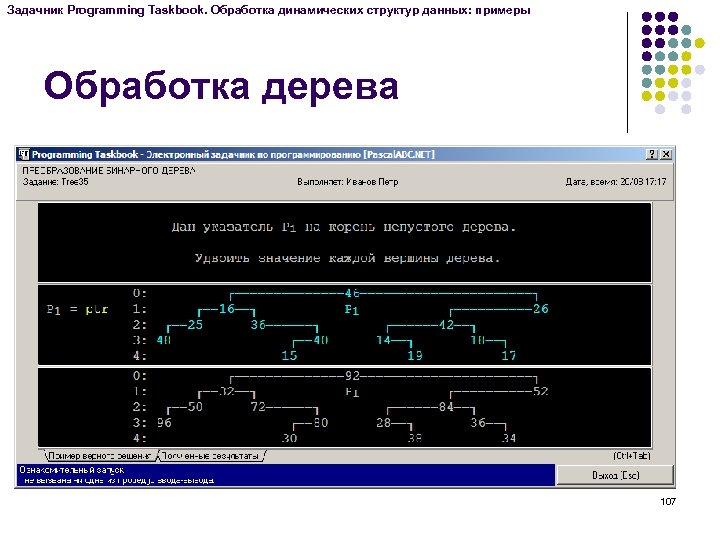
Task: Click the task text 'Удвоить значение каждой вершины дерева'
Action: pos(348,258)
